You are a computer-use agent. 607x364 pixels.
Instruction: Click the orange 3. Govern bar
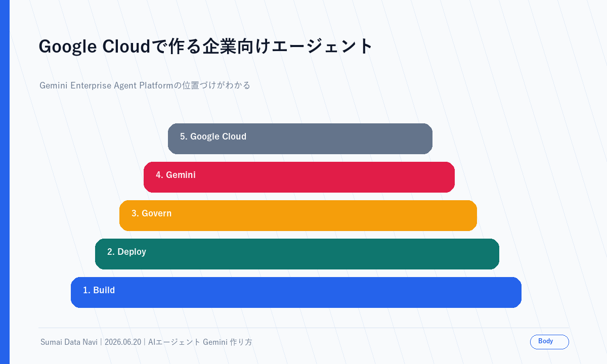point(298,215)
